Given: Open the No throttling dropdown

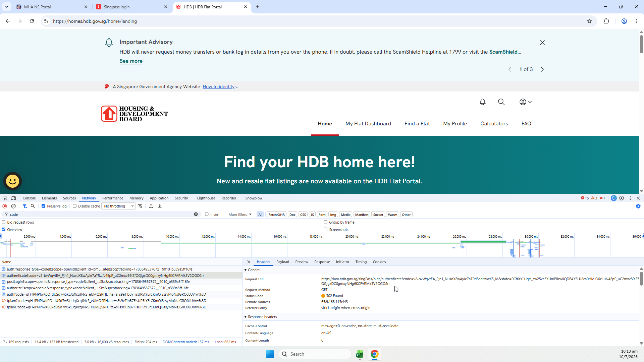Looking at the screenshot, I should click(x=119, y=206).
